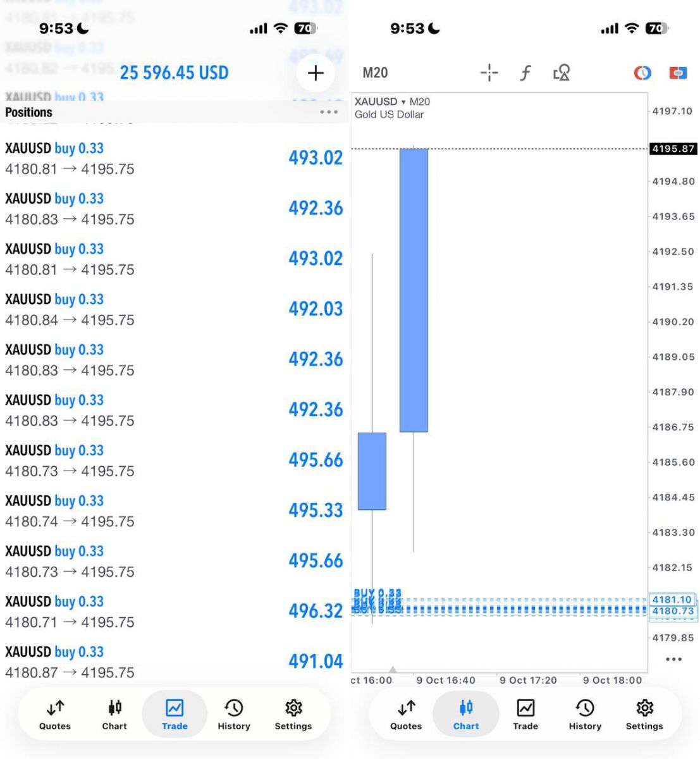Open the History tab in left screen

point(234,715)
